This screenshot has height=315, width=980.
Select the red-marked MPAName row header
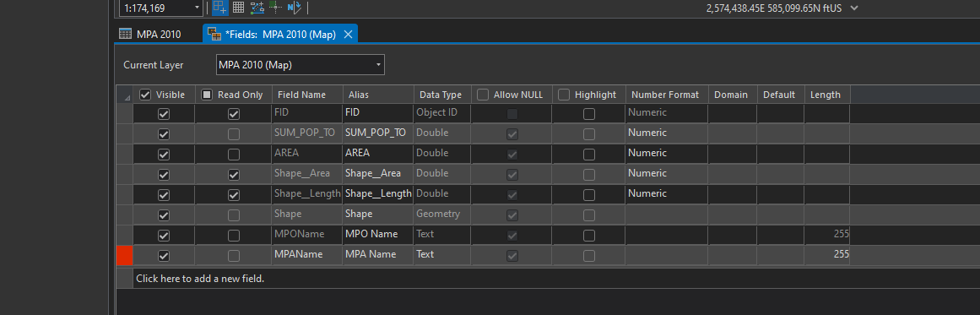[124, 256]
